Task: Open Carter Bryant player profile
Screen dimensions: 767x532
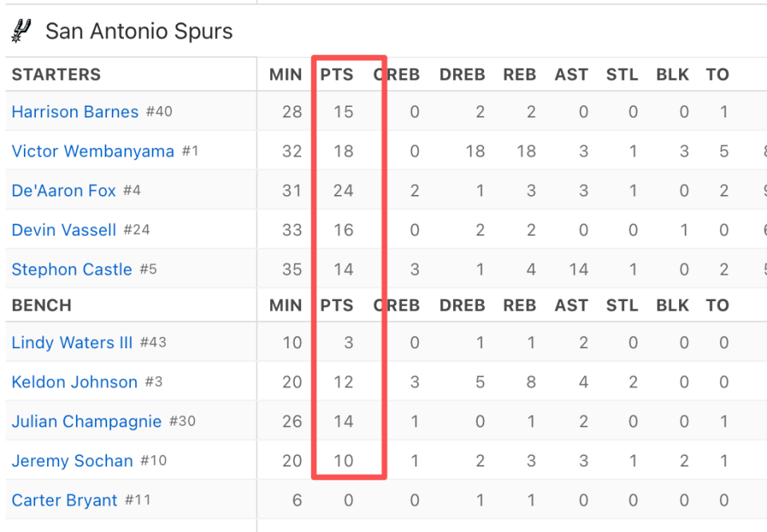Action: point(64,501)
